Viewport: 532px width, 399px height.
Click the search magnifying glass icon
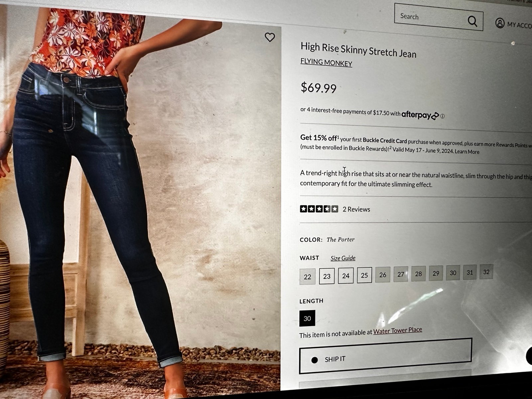[x=472, y=21]
